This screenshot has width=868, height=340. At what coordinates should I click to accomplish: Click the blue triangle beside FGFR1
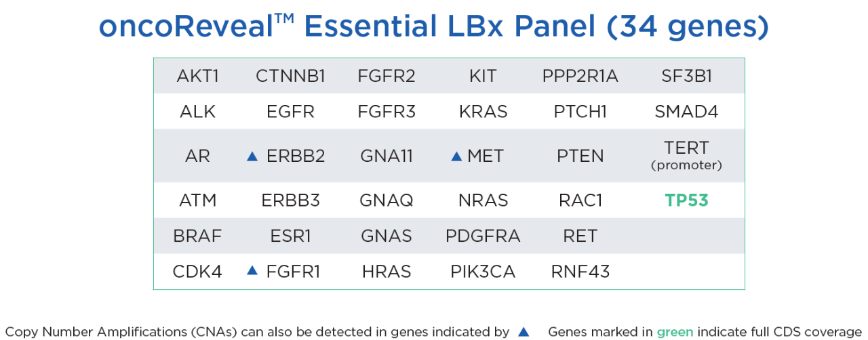(252, 271)
